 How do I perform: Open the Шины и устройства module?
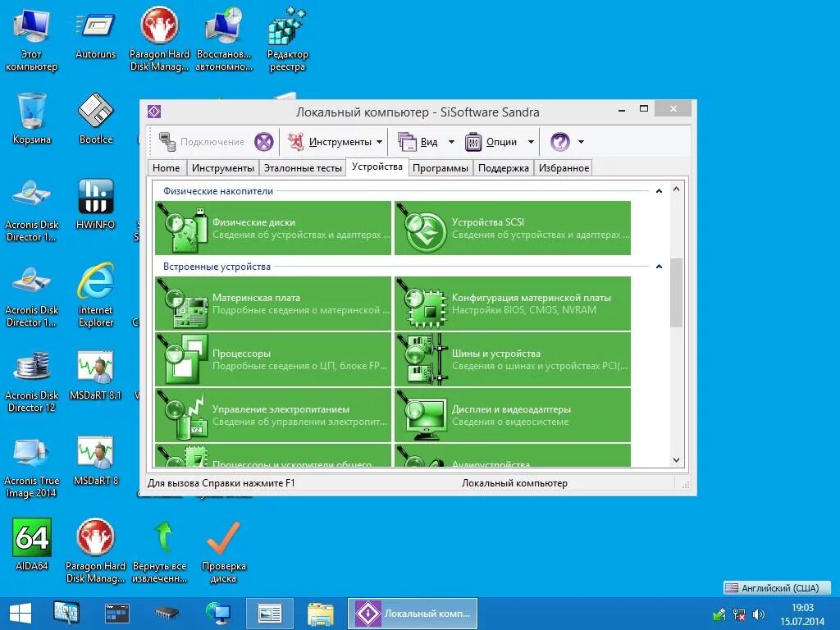click(513, 359)
